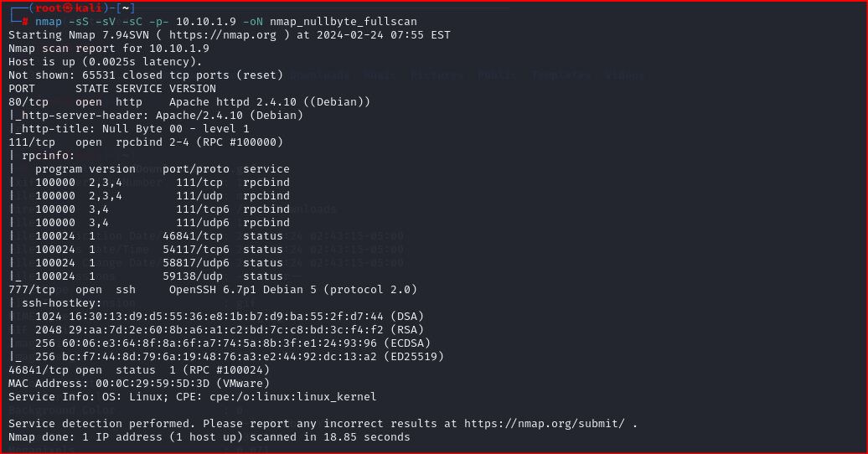Click the Nmap done summary line
This screenshot has width=868, height=454.
[209, 437]
